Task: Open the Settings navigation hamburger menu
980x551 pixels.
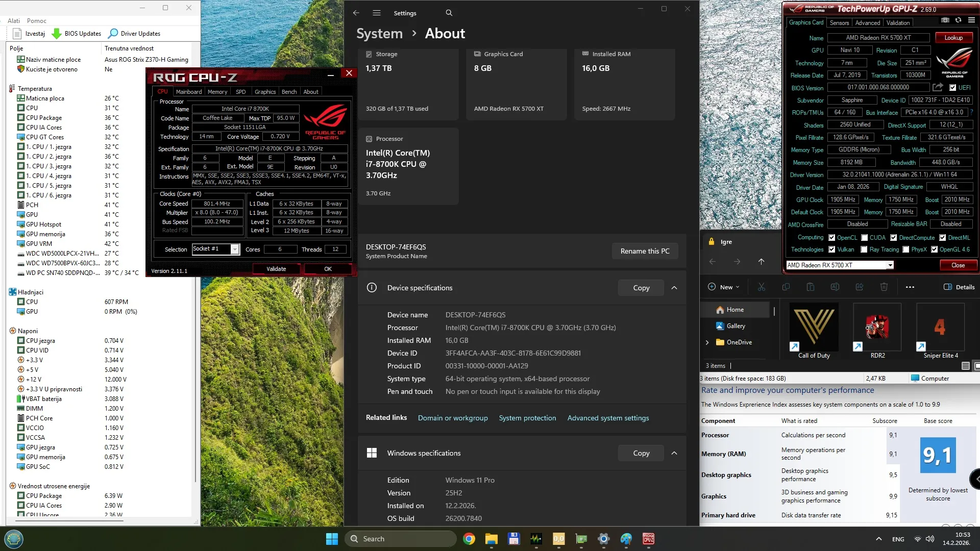Action: 377,13
